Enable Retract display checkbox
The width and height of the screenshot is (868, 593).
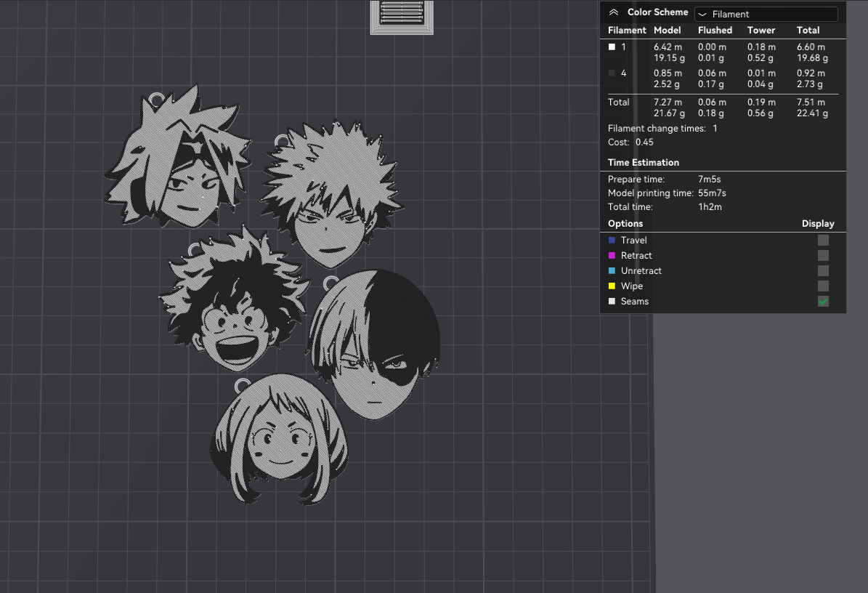tap(823, 255)
